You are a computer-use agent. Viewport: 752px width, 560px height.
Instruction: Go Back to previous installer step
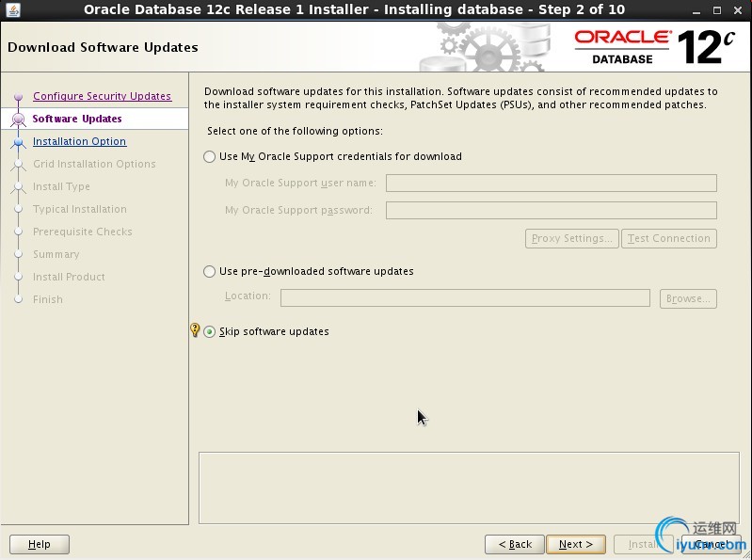coord(515,544)
